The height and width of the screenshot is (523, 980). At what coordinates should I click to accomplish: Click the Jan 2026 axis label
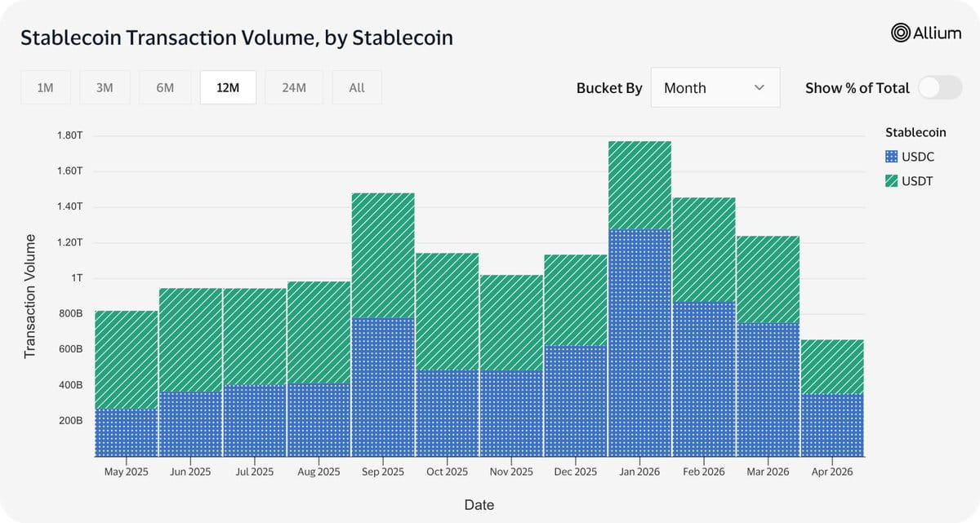click(639, 472)
